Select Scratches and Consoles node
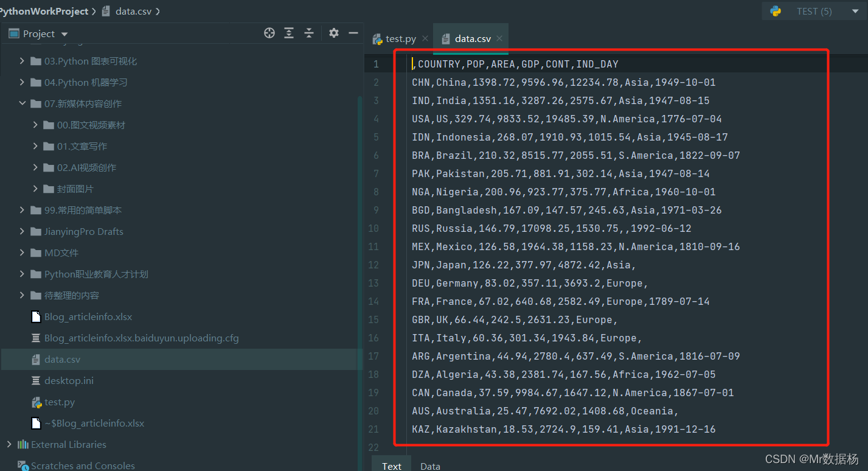The image size is (868, 471). (83, 466)
